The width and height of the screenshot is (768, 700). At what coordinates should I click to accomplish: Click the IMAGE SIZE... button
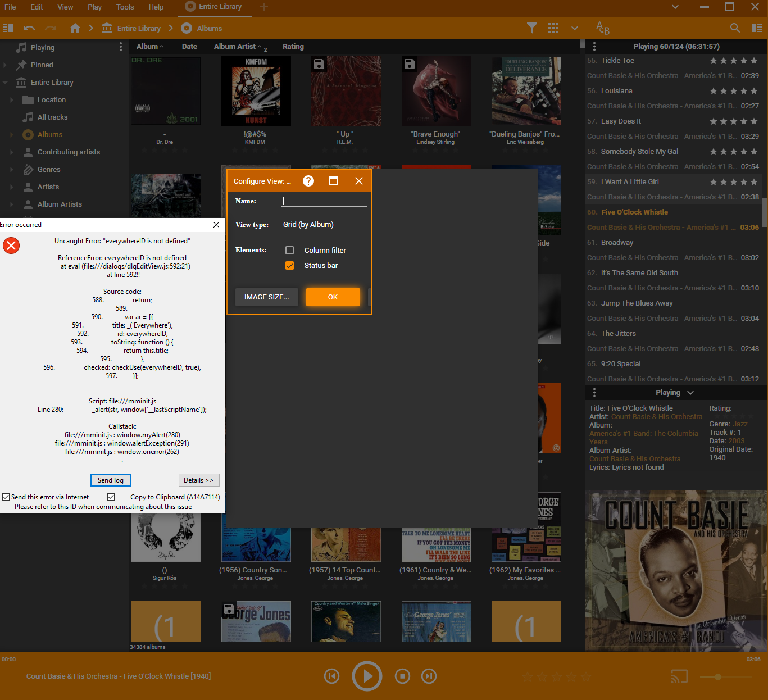click(266, 297)
